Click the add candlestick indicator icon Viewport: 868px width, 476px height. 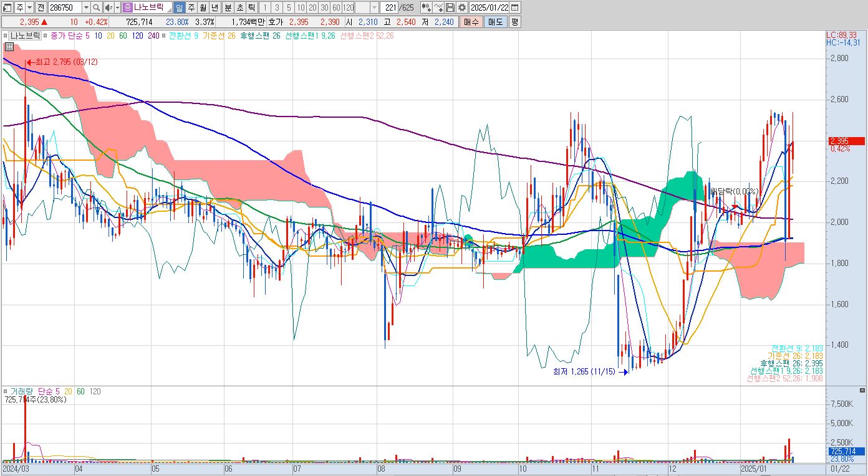tap(426, 7)
